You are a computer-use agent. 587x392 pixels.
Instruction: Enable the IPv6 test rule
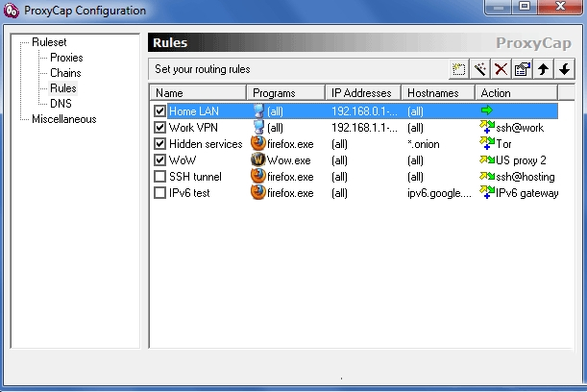pos(160,193)
